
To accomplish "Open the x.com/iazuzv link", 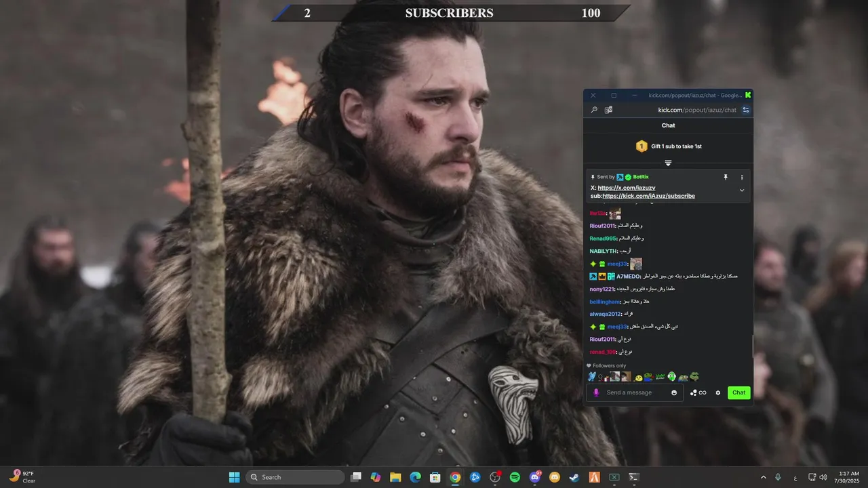I will (x=627, y=188).
